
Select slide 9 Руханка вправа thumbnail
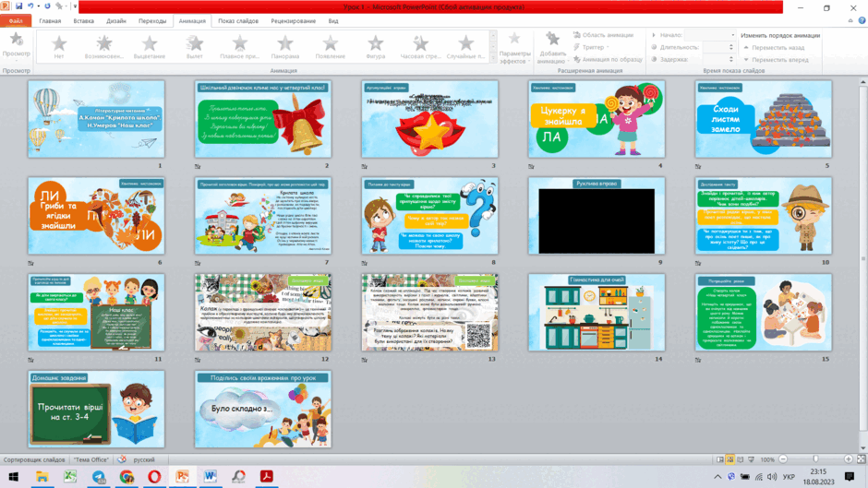(x=597, y=216)
